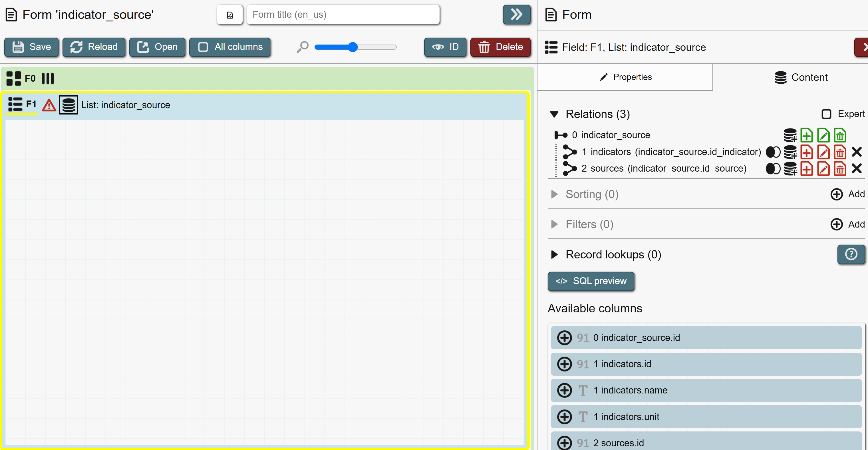
Task: Enable the Expert checkbox
Action: pyautogui.click(x=826, y=114)
